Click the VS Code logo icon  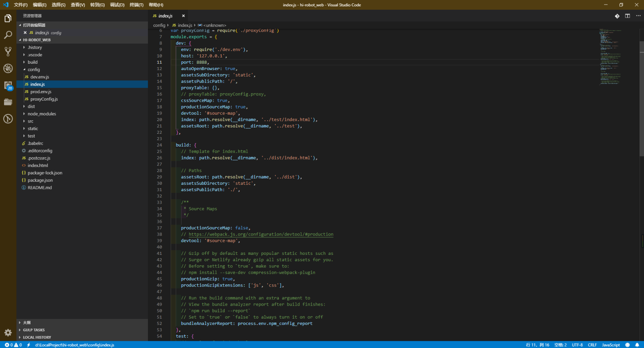point(6,5)
